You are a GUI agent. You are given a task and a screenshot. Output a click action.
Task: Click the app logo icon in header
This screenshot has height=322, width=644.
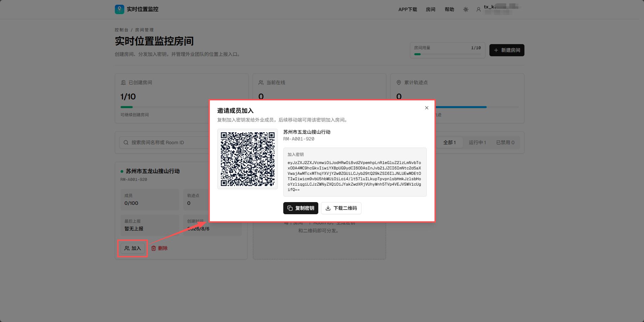coord(119,9)
